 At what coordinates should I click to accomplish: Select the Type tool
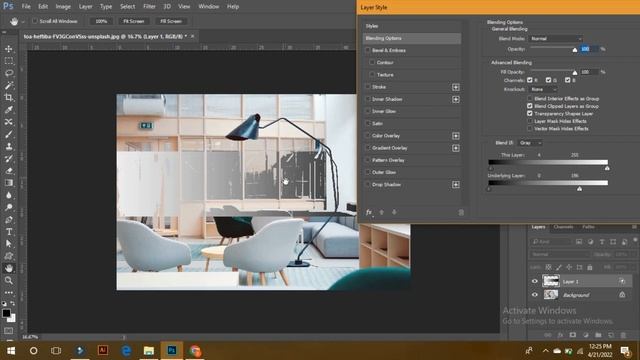(x=9, y=232)
